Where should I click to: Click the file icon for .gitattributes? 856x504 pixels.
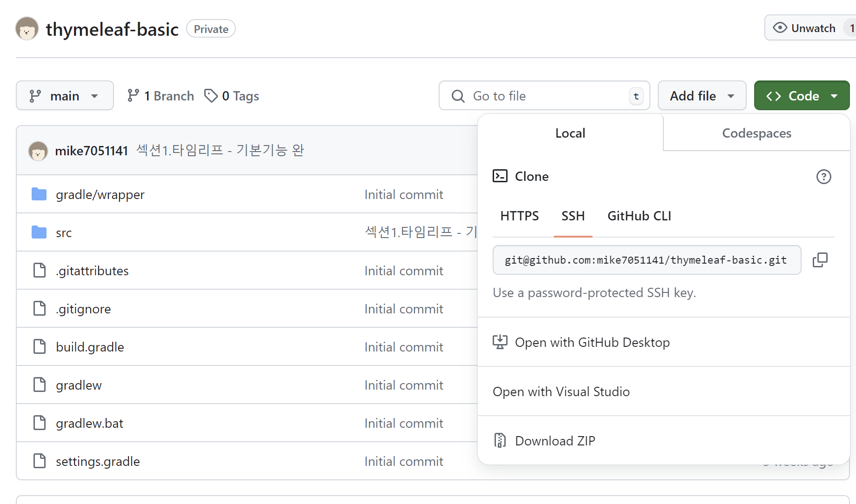click(x=40, y=270)
